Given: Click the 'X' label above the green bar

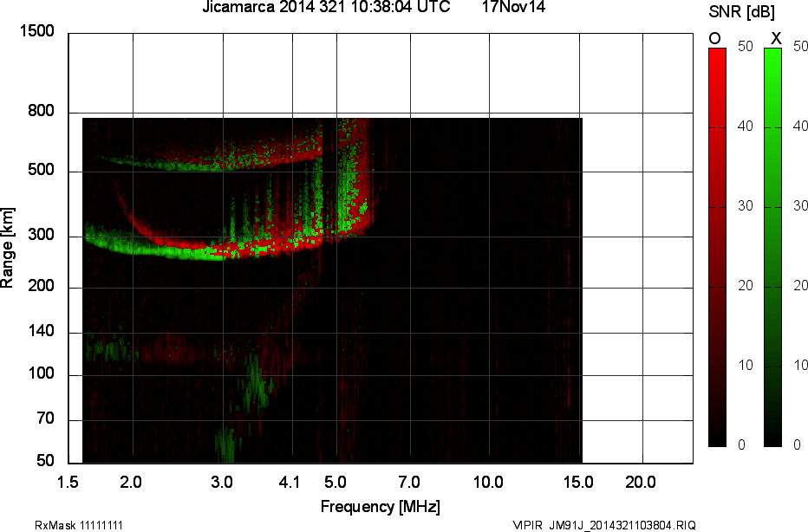Looking at the screenshot, I should point(776,39).
